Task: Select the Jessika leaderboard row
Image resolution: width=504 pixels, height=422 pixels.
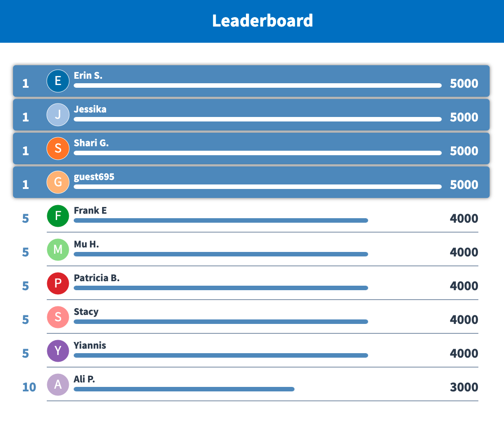Action: point(252,115)
